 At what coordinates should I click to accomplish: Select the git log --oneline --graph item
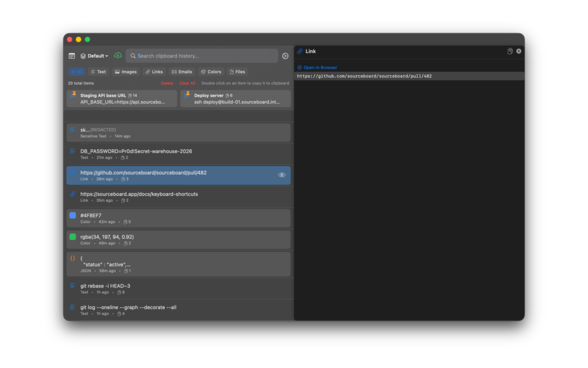[179, 310]
